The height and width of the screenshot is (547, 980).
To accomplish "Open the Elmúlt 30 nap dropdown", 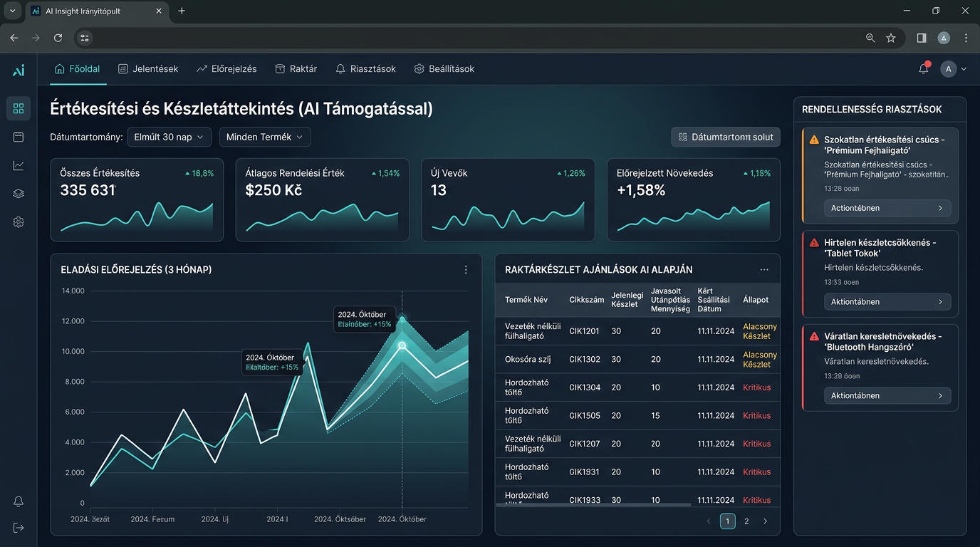I will [170, 137].
